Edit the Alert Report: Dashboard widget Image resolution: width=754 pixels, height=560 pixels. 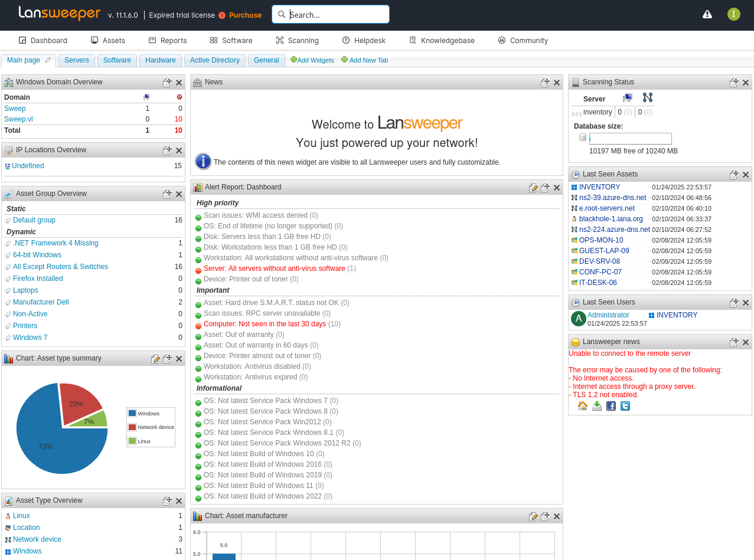pos(533,188)
